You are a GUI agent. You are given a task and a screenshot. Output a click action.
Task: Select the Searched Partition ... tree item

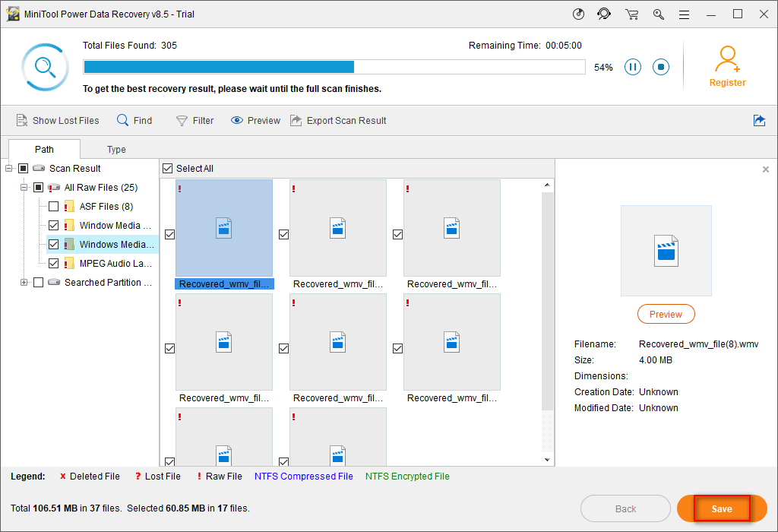(108, 283)
